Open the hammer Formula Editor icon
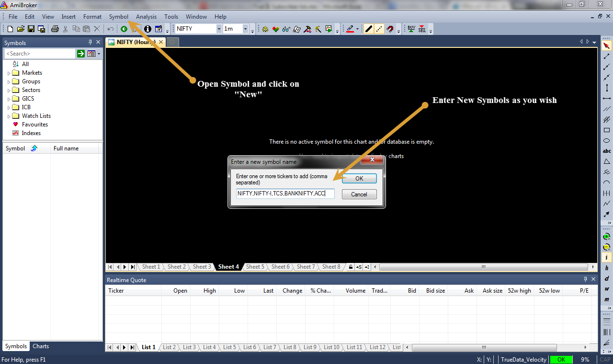Screen dimensions: 613x364 pyautogui.click(x=307, y=29)
